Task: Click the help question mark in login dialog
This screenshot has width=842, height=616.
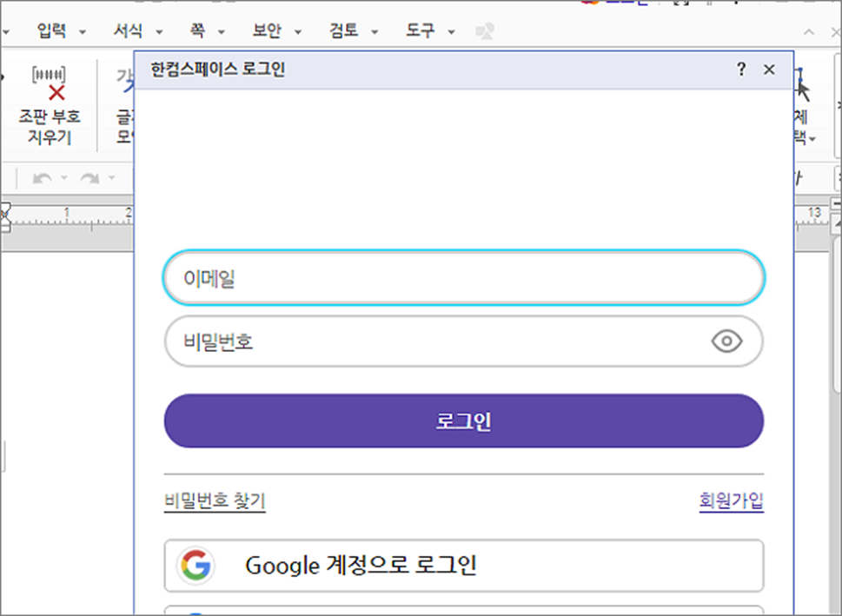Action: [741, 70]
